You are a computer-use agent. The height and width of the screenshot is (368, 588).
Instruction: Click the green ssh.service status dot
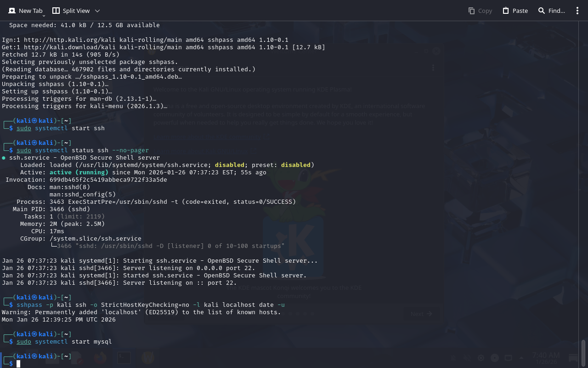click(x=4, y=158)
